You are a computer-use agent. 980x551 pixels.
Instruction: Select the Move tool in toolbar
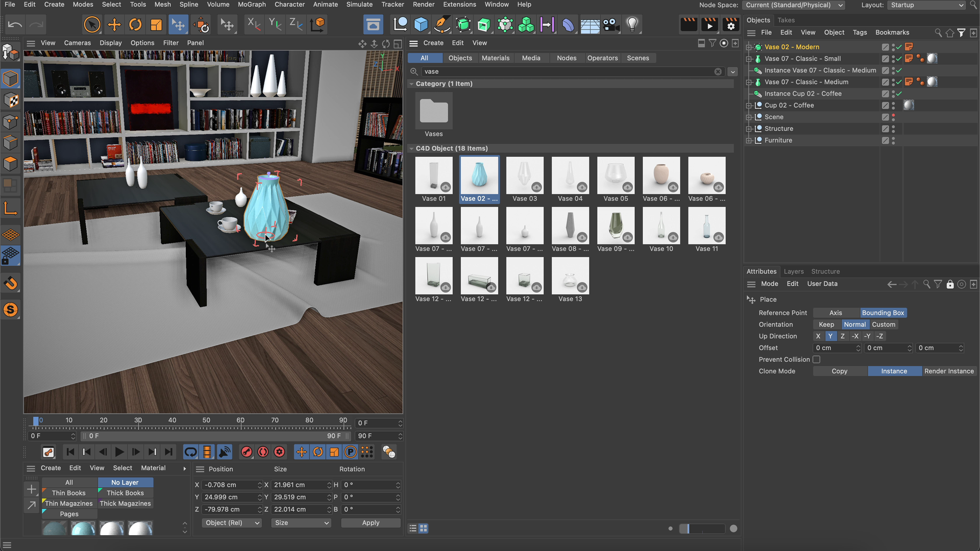pyautogui.click(x=114, y=24)
